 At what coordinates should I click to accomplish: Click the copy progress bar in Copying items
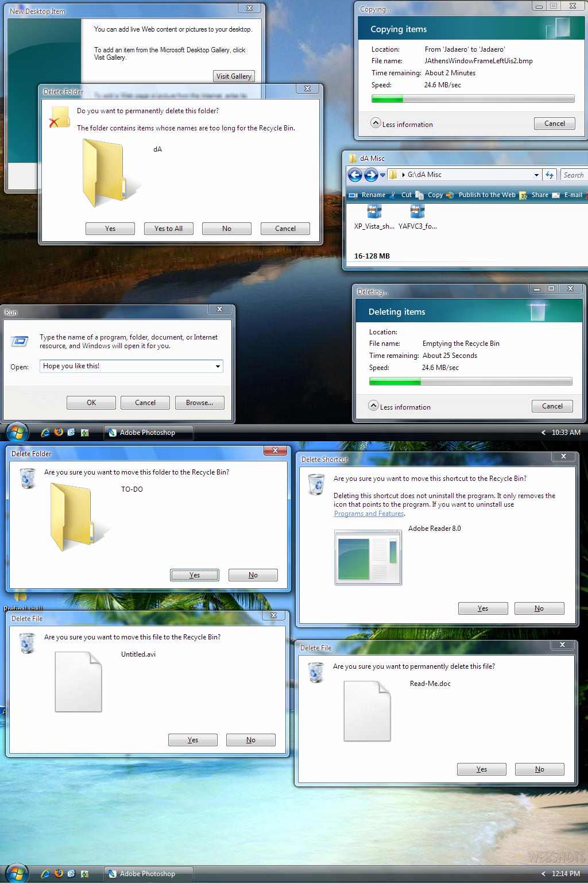pos(473,98)
